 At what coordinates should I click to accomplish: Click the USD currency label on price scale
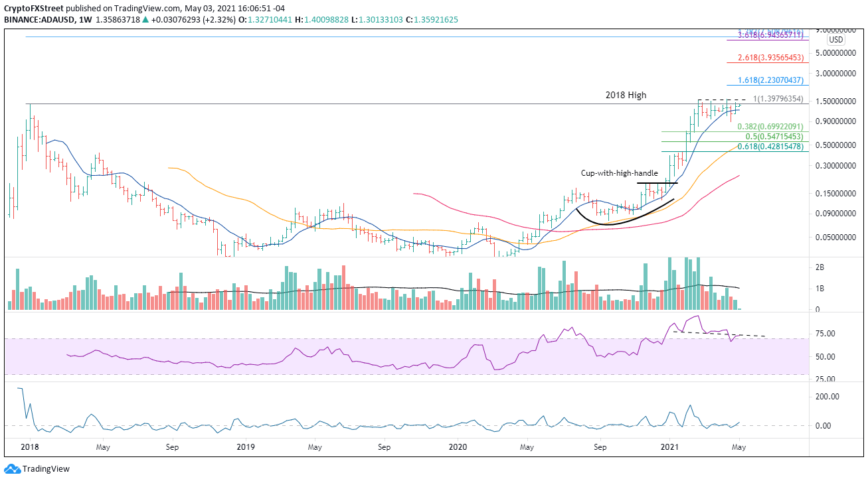[x=836, y=40]
